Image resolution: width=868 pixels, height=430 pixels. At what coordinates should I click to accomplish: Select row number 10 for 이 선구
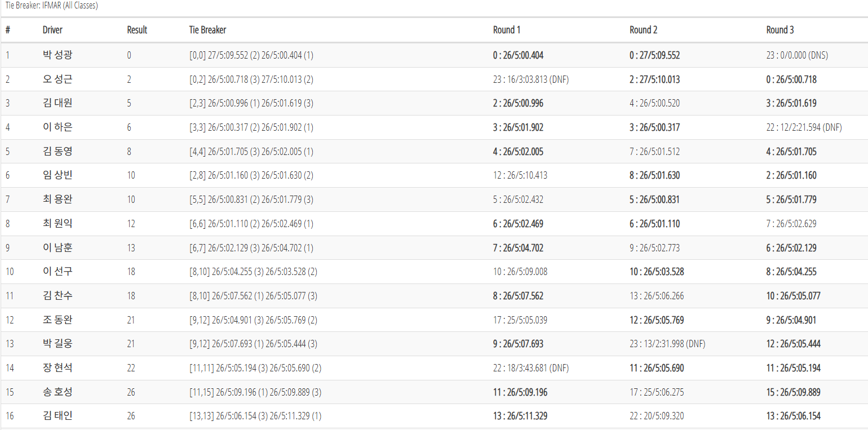point(10,272)
